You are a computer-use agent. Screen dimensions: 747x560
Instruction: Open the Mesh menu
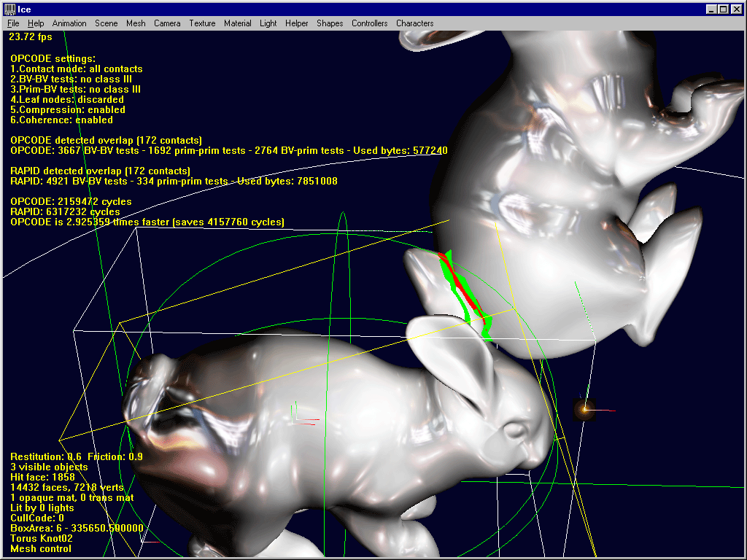(x=136, y=23)
